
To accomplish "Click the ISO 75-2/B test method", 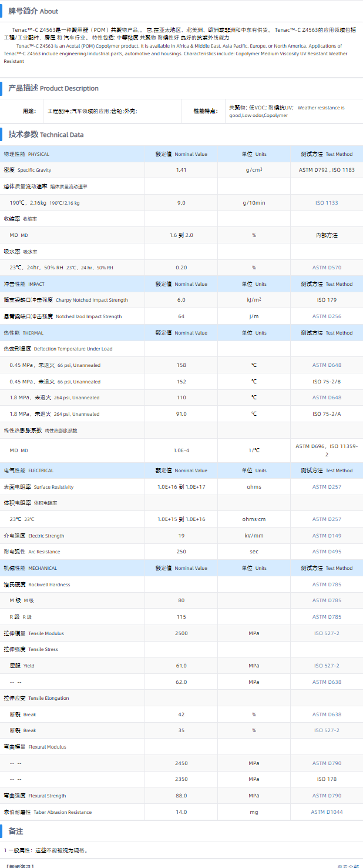I will (x=327, y=382).
